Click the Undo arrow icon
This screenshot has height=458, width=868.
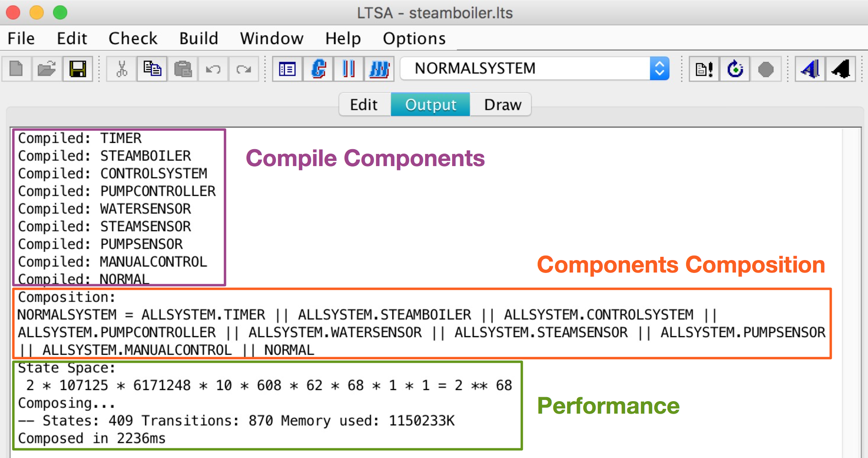pyautogui.click(x=213, y=69)
